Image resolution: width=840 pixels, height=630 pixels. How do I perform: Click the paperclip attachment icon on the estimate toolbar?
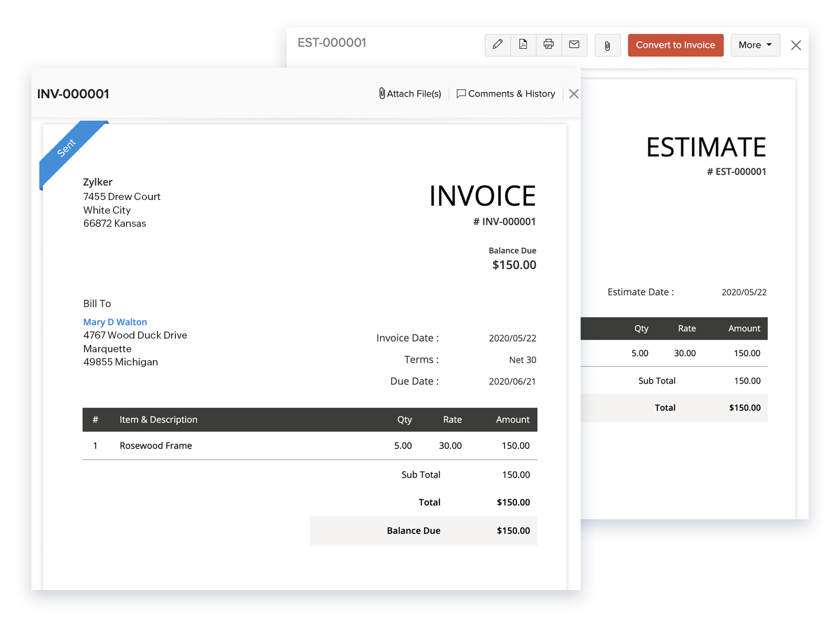pos(607,45)
